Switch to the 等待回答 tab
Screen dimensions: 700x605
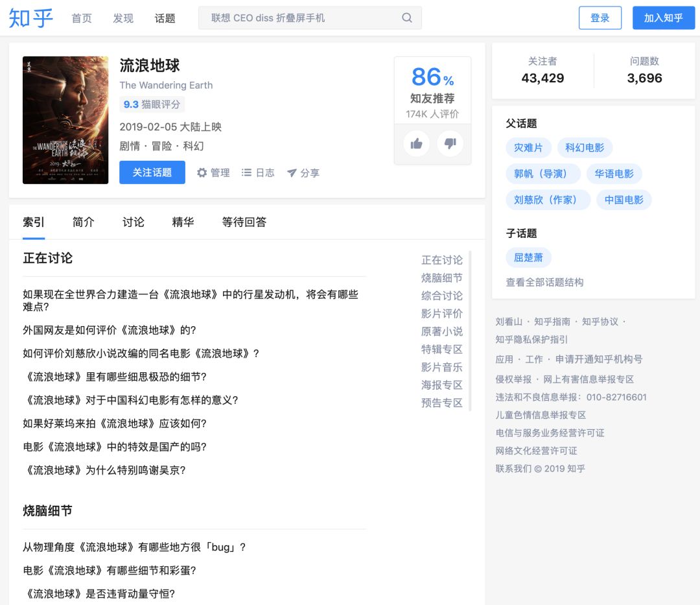click(x=244, y=222)
